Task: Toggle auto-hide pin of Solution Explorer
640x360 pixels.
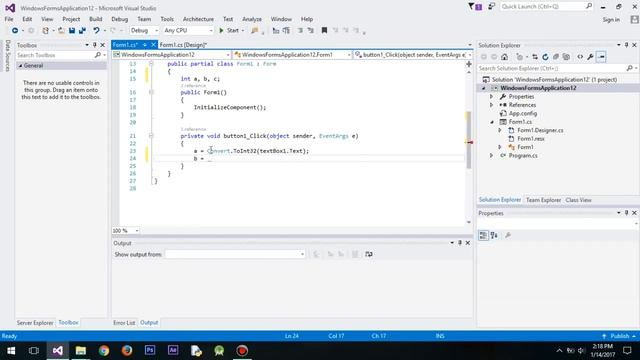Action: 627,45
